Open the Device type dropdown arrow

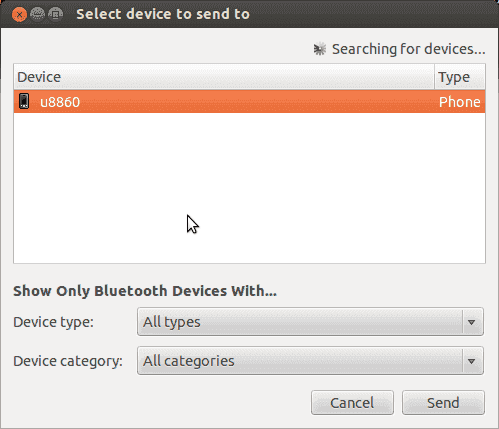471,322
